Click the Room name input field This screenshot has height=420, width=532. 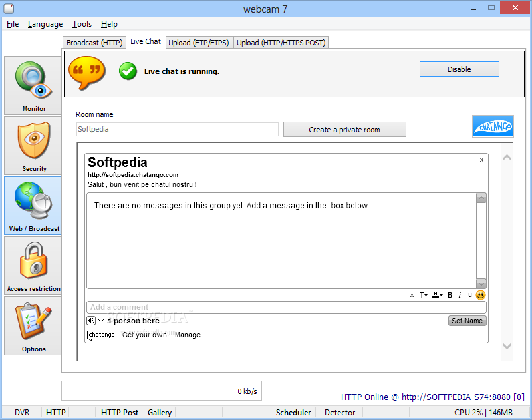[x=177, y=129]
